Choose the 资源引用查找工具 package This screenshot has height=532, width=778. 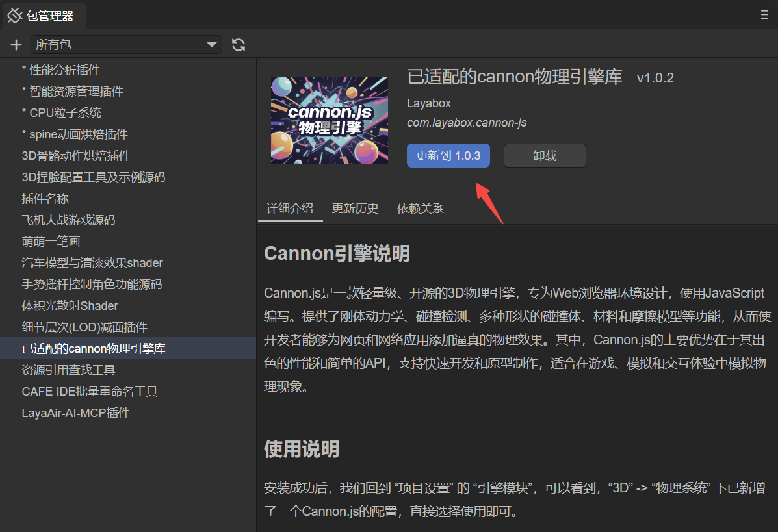[68, 370]
